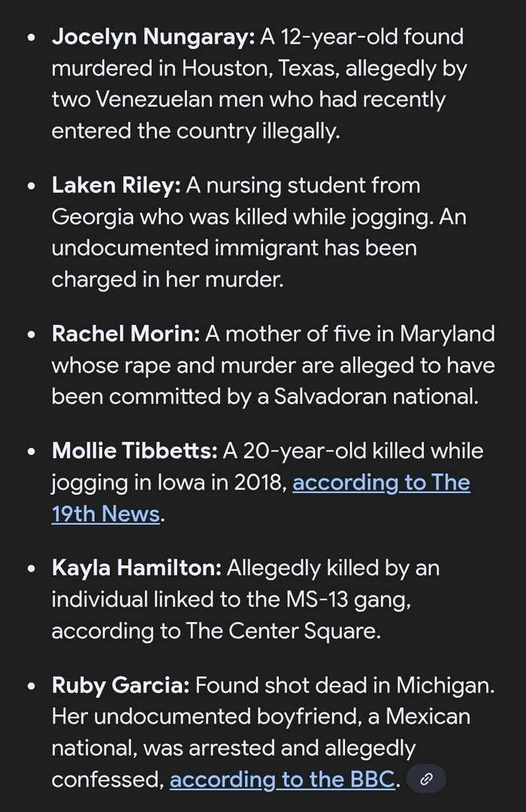
Task: Click the bullet beside Rachel Morin
Action: 30,334
